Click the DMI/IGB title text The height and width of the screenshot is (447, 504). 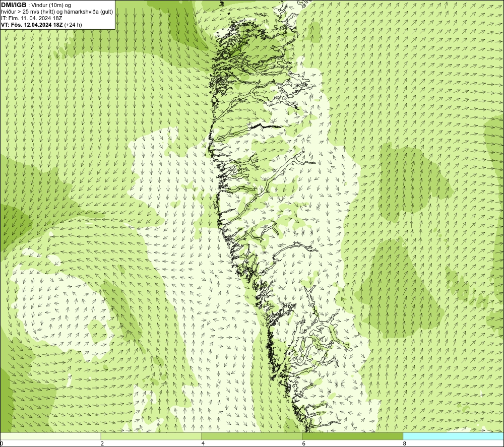14,5
